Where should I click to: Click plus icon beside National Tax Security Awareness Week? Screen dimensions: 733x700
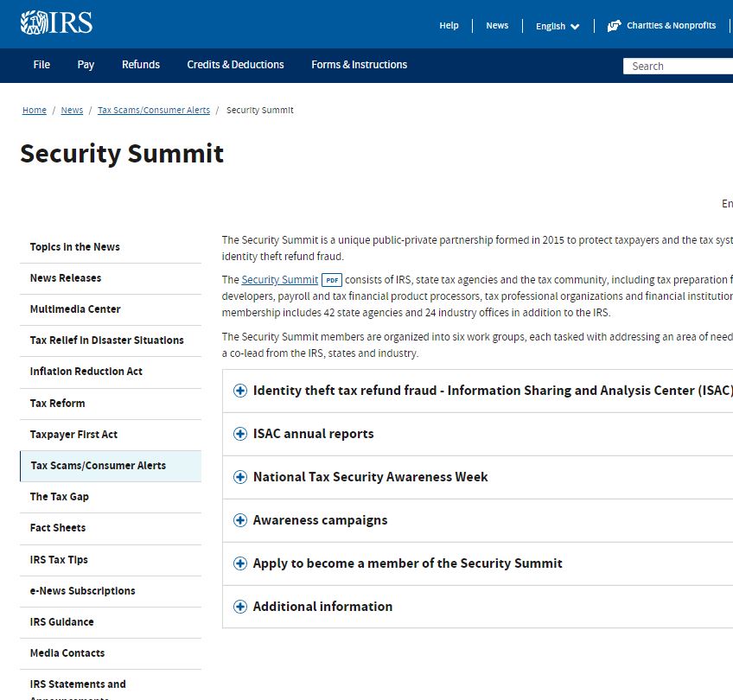239,477
